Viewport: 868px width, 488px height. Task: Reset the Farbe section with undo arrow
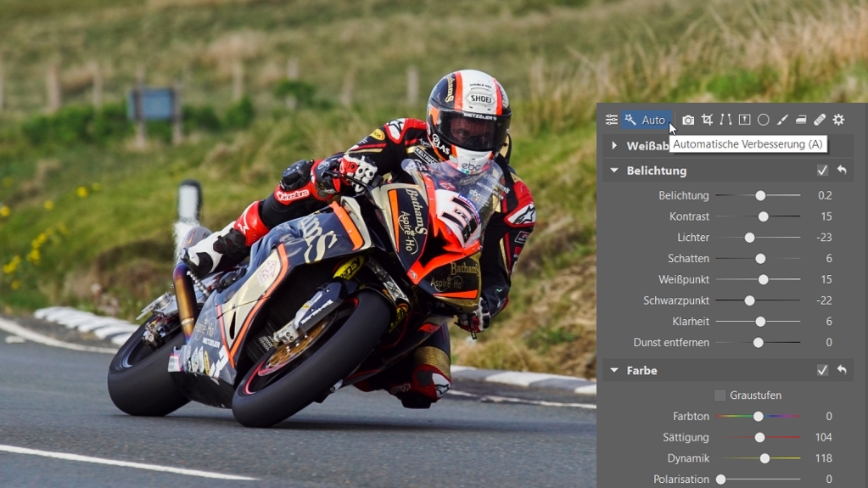pyautogui.click(x=842, y=370)
